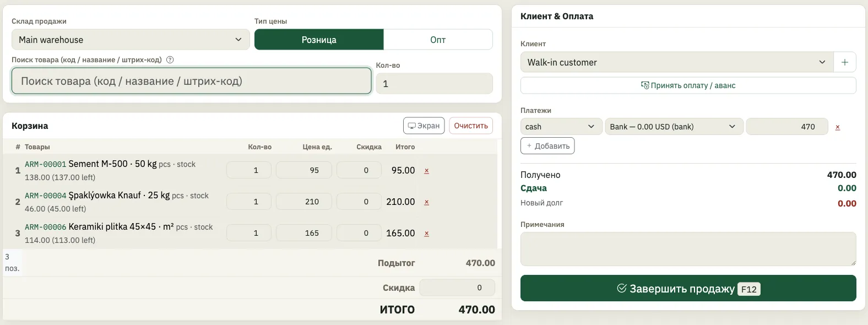Viewport: 868px width, 325px height.
Task: Delete the cash payment row
Action: pos(838,127)
